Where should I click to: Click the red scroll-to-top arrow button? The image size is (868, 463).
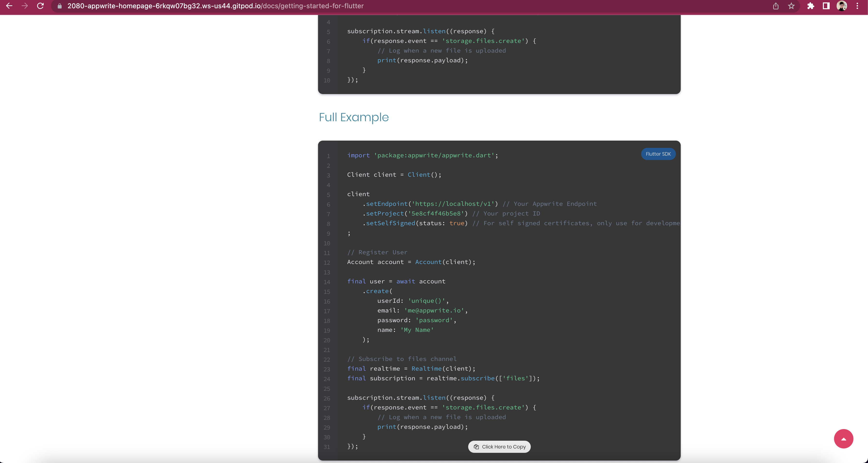(x=843, y=439)
